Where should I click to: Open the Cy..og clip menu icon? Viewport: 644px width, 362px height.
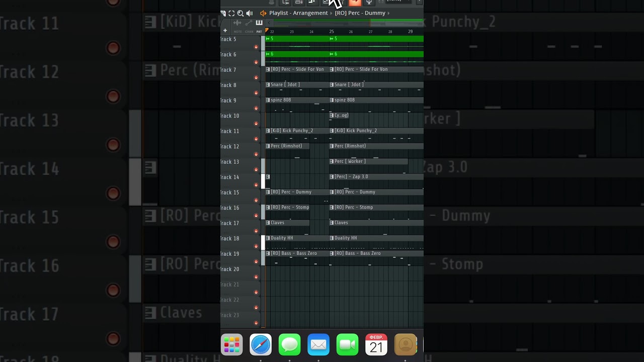coord(332,116)
